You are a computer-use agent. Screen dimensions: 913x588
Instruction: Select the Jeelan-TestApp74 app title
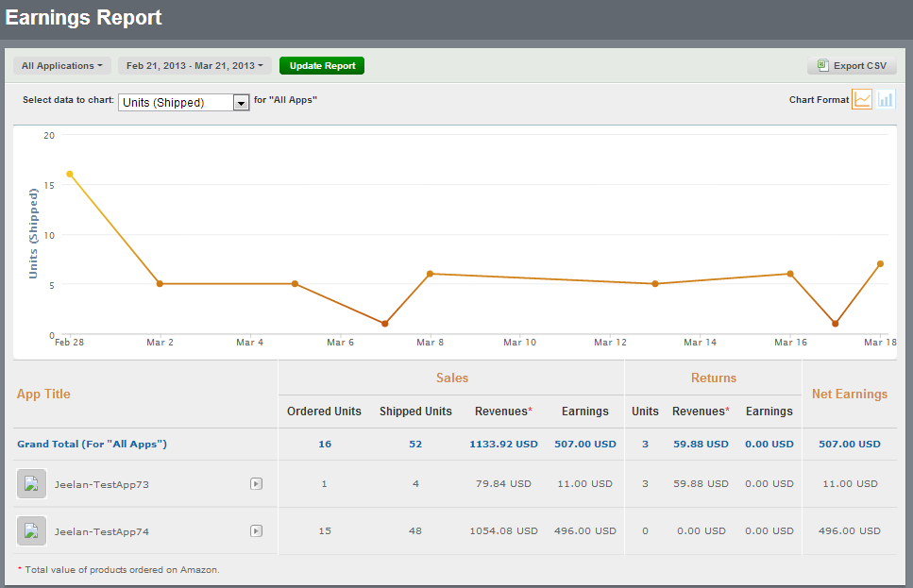102,531
